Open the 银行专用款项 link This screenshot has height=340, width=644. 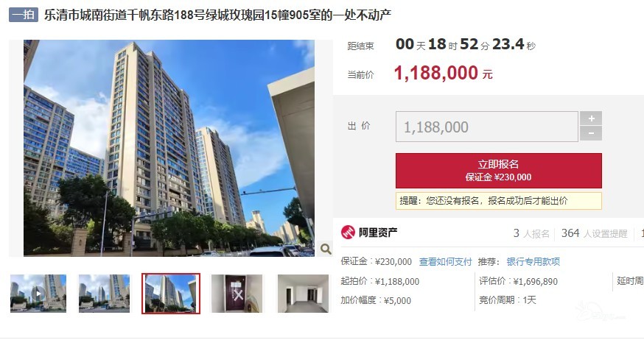coord(533,262)
